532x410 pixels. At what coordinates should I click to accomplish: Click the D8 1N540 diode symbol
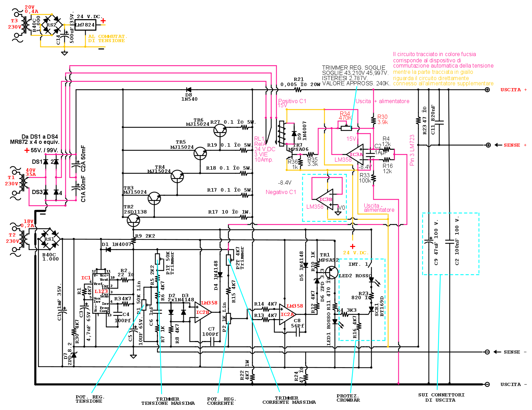click(x=189, y=90)
